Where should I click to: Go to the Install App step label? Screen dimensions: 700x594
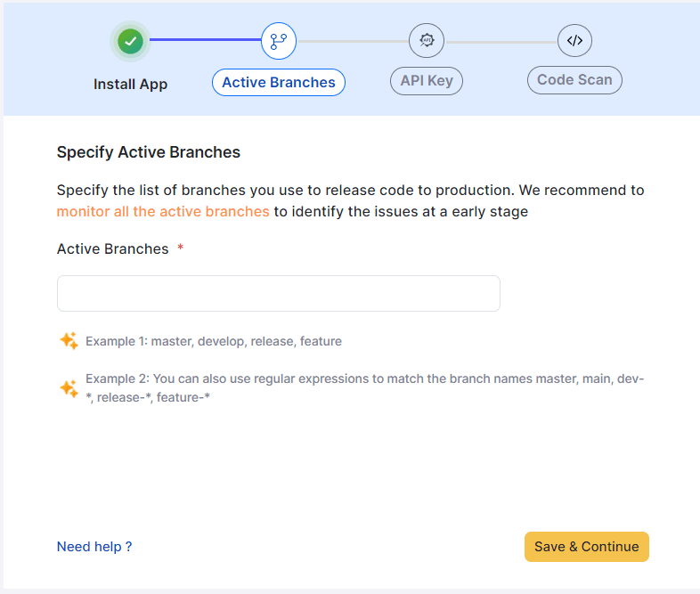[130, 85]
